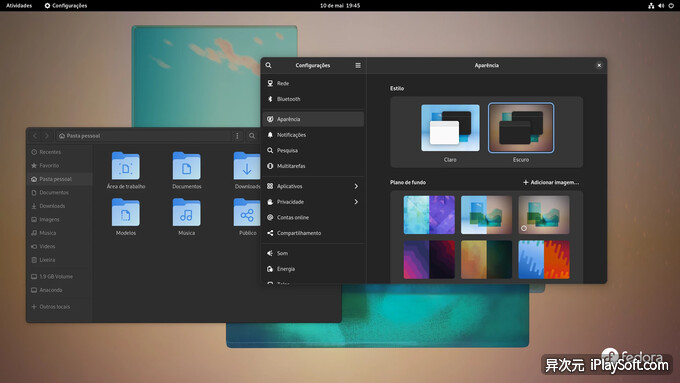Select Downloads folder icon in grid
The height and width of the screenshot is (383, 680).
point(247,166)
